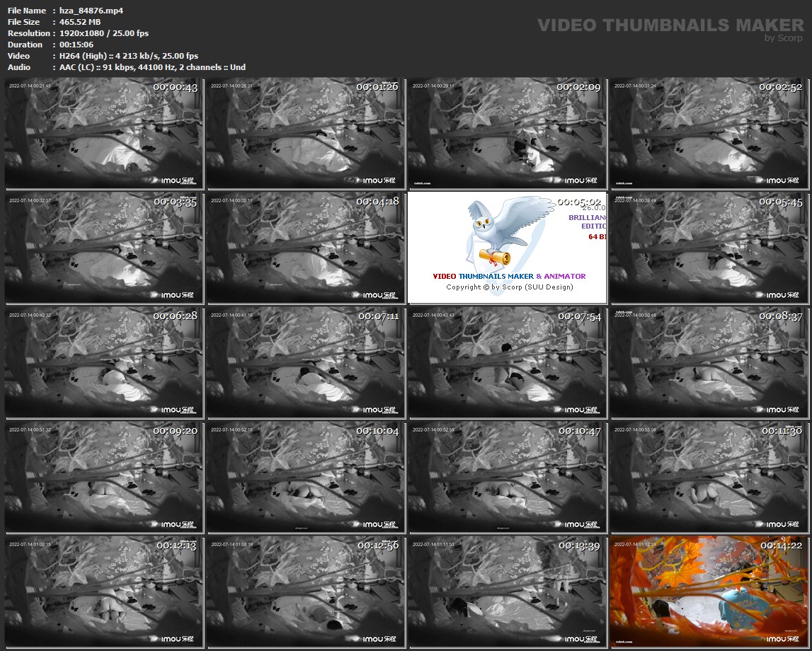The width and height of the screenshot is (812, 651).
Task: Click the duration value 00:15:06
Action: [76, 45]
